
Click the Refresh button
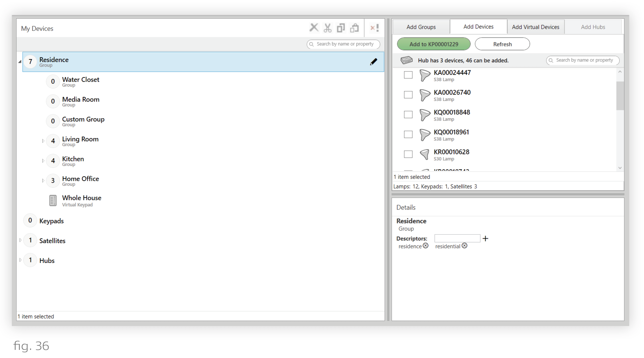click(502, 44)
